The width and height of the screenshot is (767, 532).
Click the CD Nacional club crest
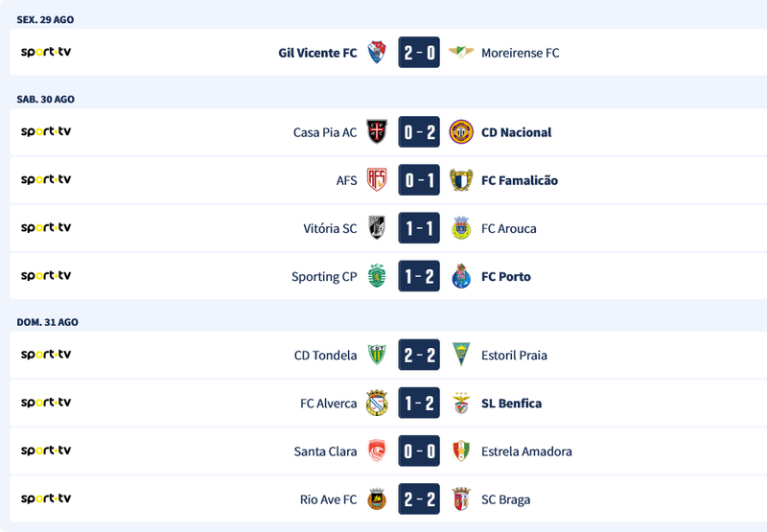461,132
